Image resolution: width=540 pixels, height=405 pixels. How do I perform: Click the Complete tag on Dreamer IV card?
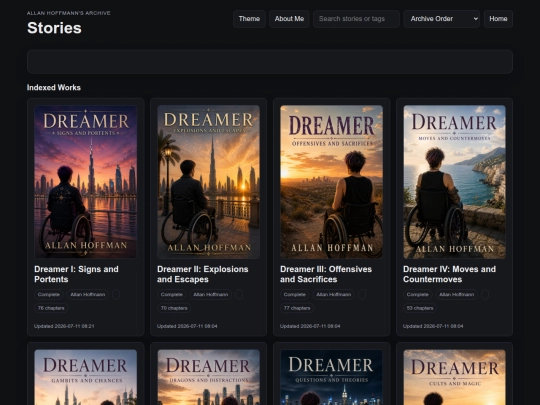(417, 294)
